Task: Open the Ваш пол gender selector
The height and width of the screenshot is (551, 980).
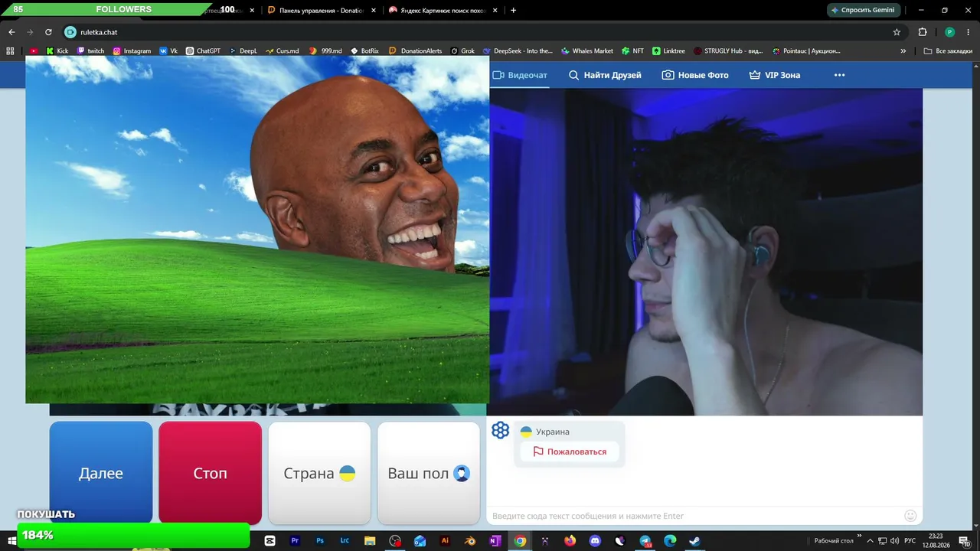Action: [429, 473]
